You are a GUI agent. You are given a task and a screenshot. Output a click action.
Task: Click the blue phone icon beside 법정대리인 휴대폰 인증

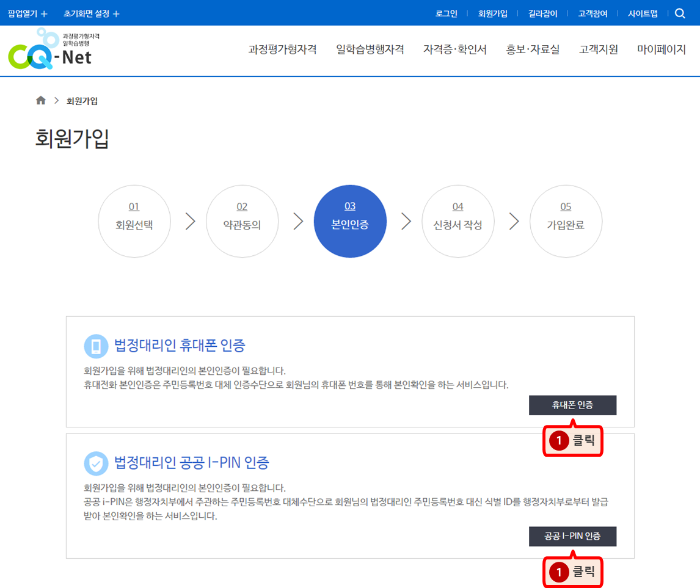pyautogui.click(x=96, y=346)
